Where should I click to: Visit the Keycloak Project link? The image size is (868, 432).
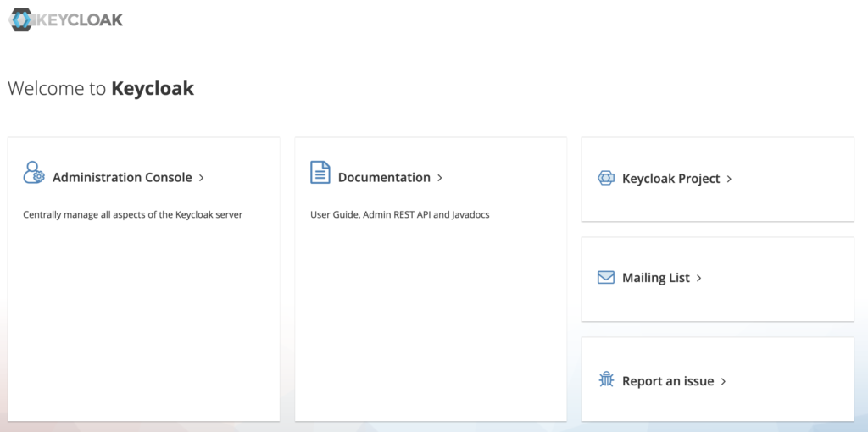click(671, 179)
